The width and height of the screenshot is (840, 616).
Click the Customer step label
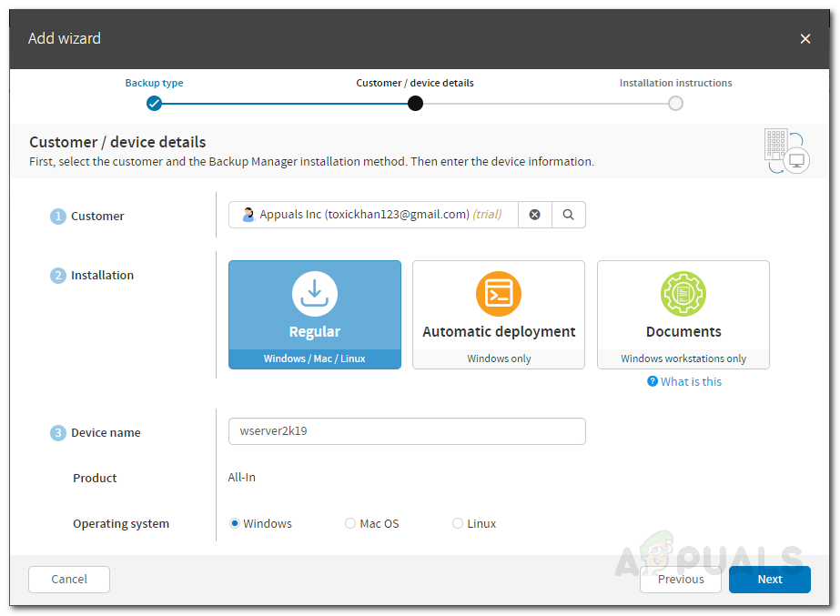pos(97,216)
